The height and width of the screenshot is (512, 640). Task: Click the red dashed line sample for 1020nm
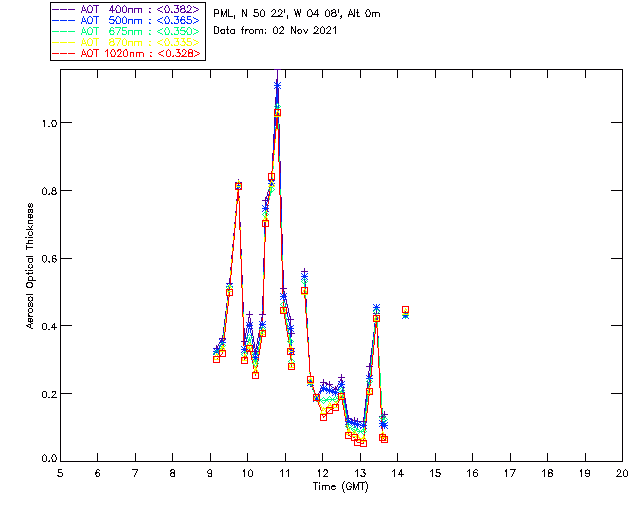[x=66, y=53]
